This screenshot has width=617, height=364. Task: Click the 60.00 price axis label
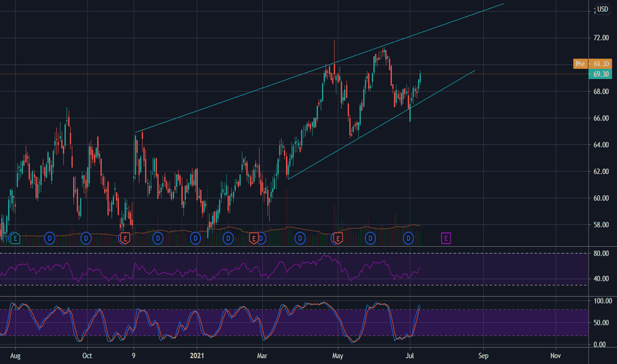click(601, 198)
